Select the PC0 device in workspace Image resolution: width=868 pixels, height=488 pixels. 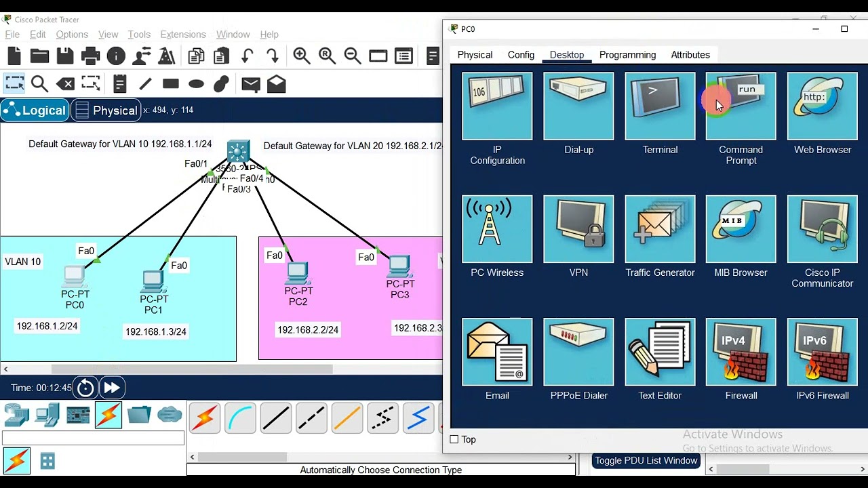(x=74, y=277)
